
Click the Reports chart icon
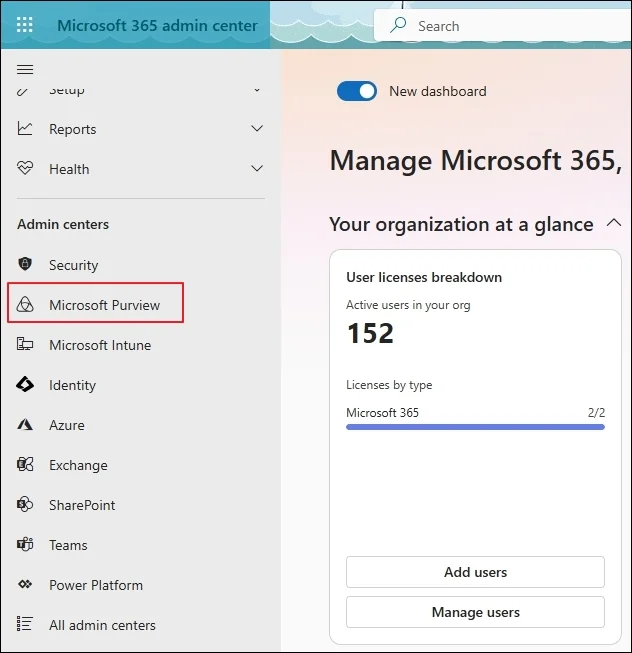25,128
